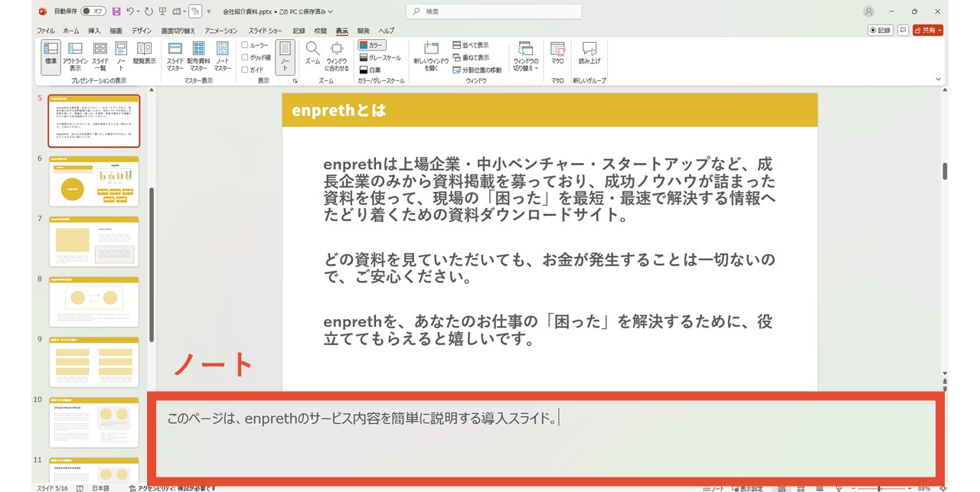Select slide 8 thumbnail

point(94,301)
